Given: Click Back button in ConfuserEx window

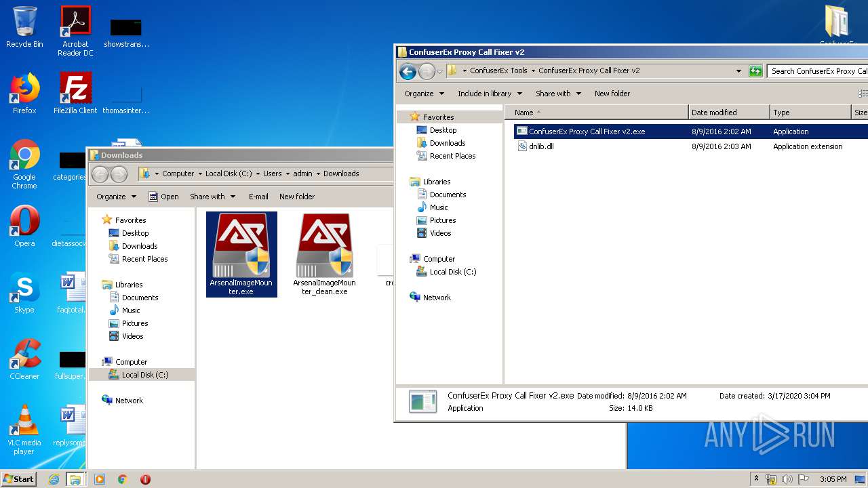Looking at the screenshot, I should (408, 71).
